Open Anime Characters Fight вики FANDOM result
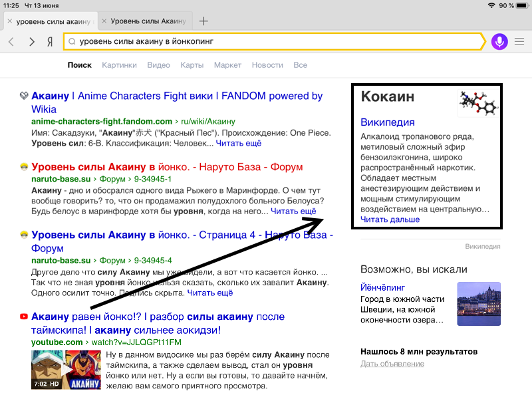532x399 pixels. 177,102
